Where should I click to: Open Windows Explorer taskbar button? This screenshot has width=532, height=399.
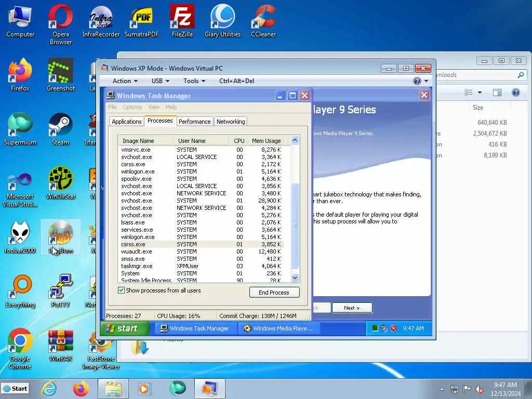113,389
